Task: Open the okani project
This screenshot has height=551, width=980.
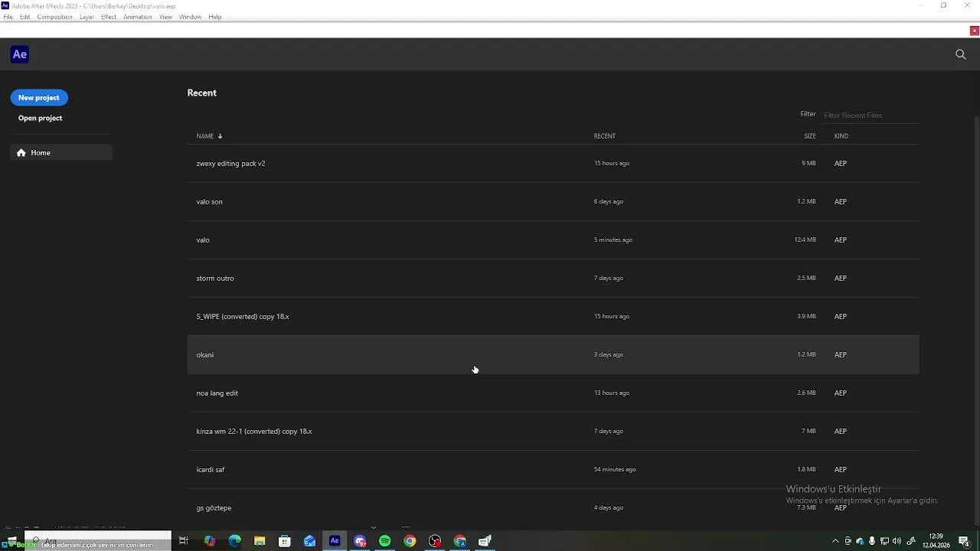Action: [553, 354]
